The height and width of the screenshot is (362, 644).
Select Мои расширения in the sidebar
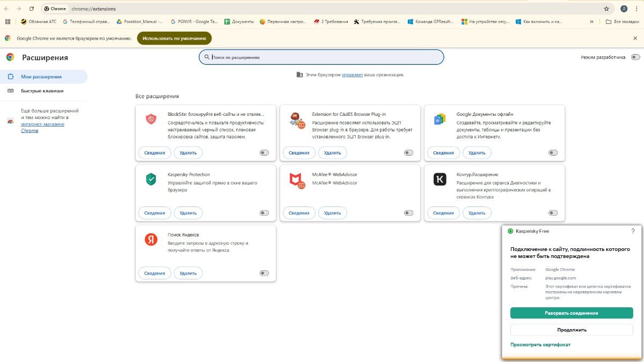click(43, 77)
